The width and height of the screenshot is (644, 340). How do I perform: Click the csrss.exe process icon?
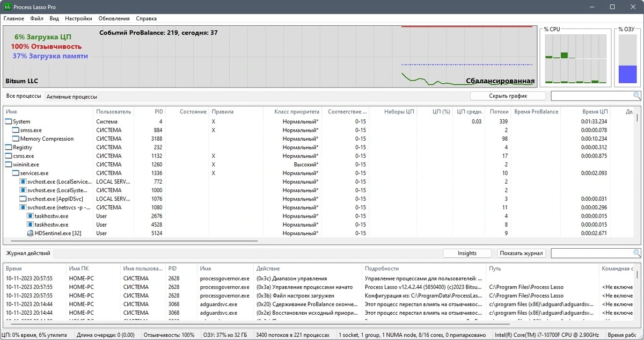(8, 156)
